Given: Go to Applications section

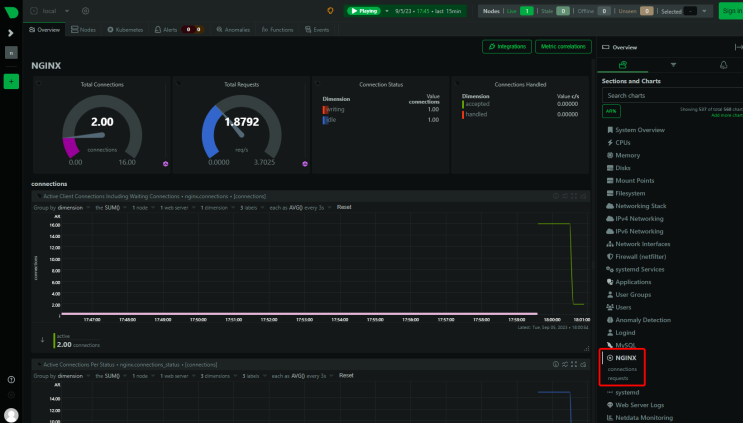Looking at the screenshot, I should click(x=633, y=282).
